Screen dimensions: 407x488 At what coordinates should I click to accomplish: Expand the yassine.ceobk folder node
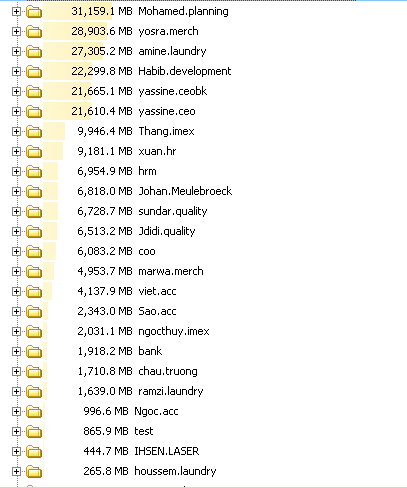pos(16,92)
